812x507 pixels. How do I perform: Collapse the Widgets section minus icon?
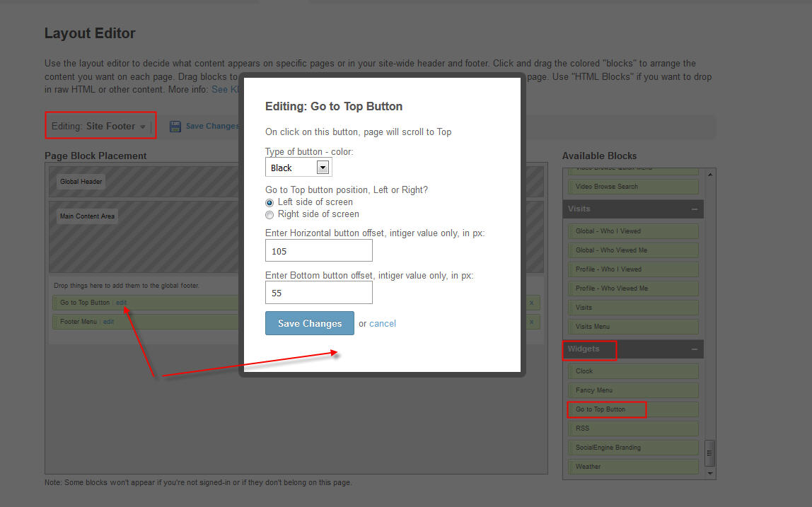coord(694,349)
